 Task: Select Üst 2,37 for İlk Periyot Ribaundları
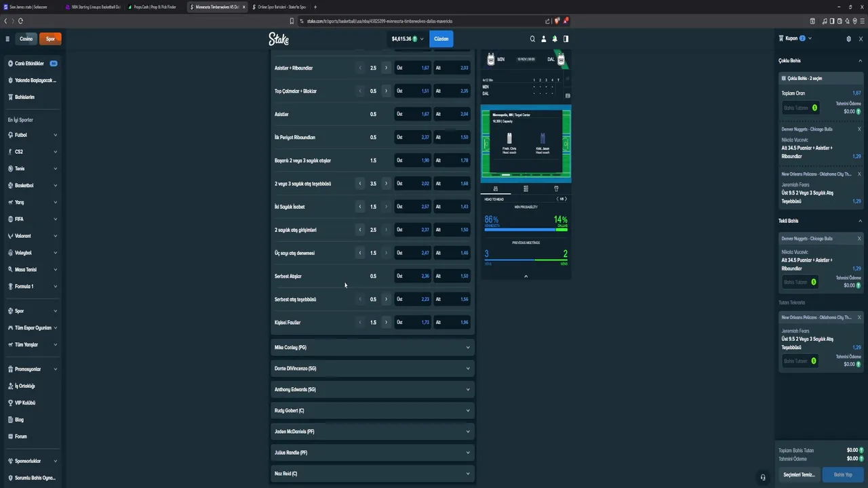413,137
